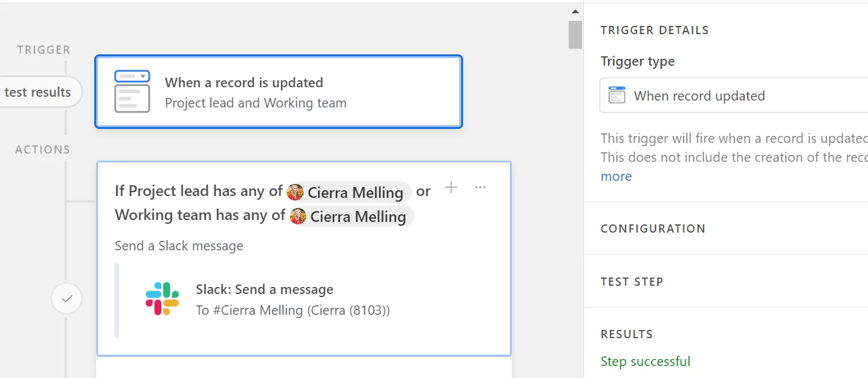Expand the TEST STEP section
This screenshot has width=868, height=378.
(x=726, y=282)
